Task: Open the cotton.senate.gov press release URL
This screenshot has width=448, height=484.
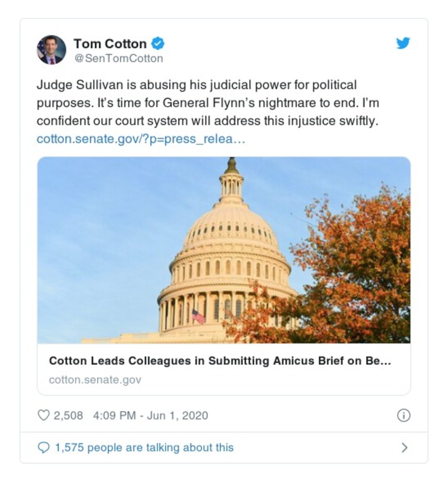Action: pyautogui.click(x=141, y=139)
